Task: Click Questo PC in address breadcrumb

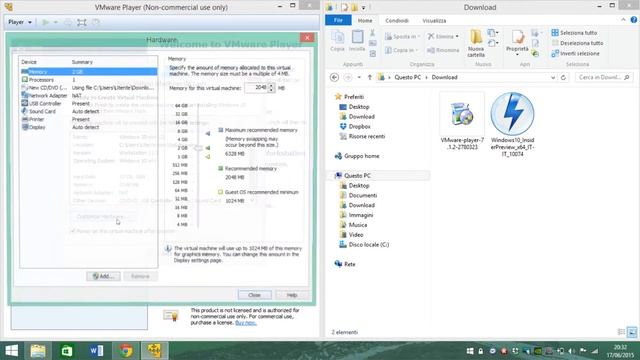Action: pos(407,77)
